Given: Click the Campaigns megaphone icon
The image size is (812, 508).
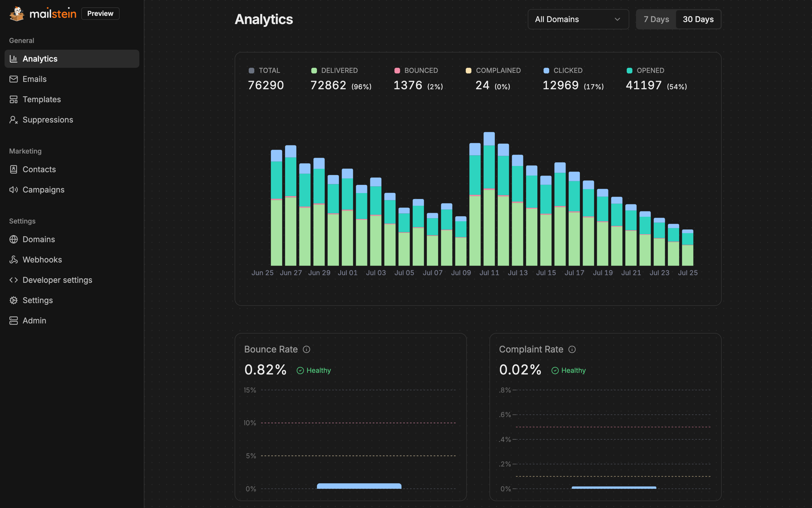Looking at the screenshot, I should [x=13, y=190].
